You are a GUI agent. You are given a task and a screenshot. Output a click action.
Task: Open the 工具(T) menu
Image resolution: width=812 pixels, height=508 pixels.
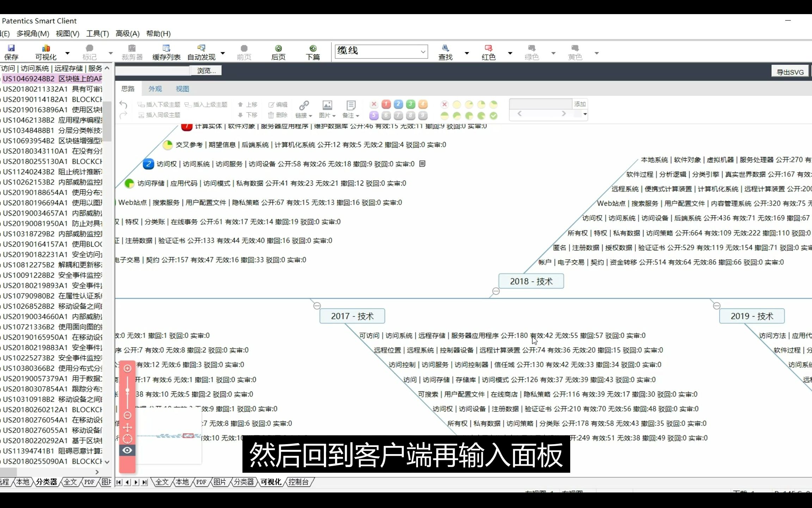[98, 34]
